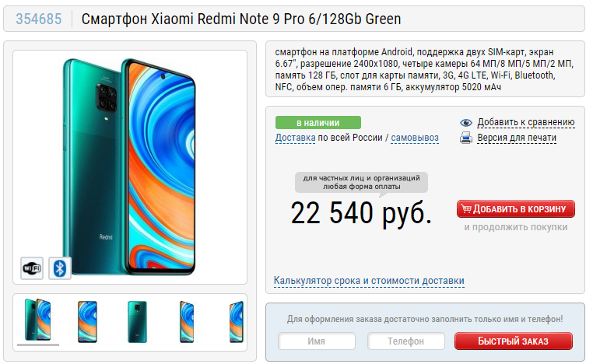The image size is (593, 364).
Task: Select the first thumbnail showing both phones
Action: (x=38, y=320)
